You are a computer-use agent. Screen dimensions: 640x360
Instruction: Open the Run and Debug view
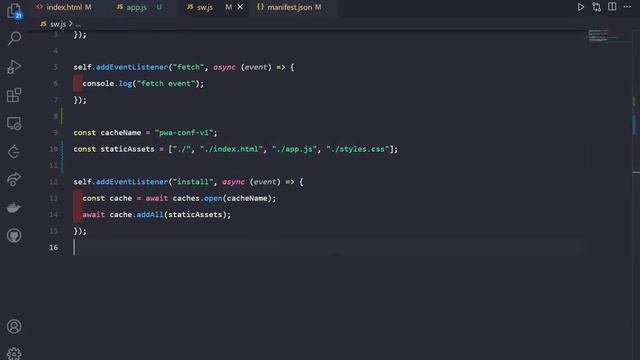tap(14, 67)
